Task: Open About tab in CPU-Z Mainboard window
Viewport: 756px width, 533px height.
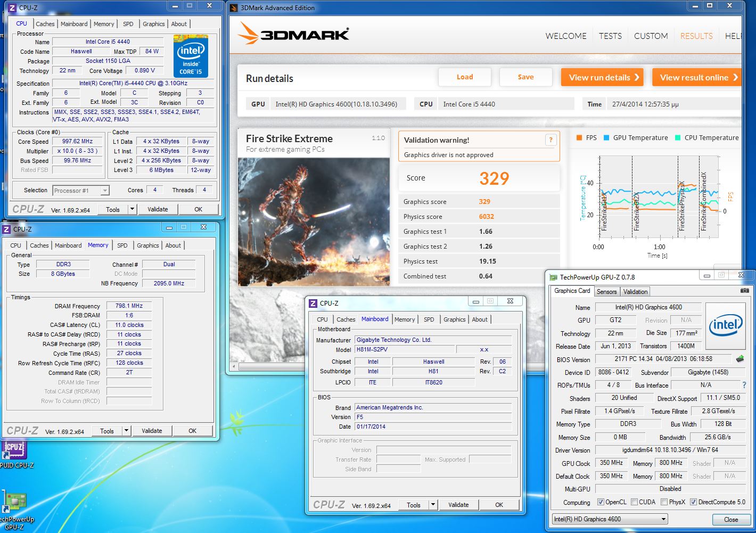Action: click(x=480, y=319)
